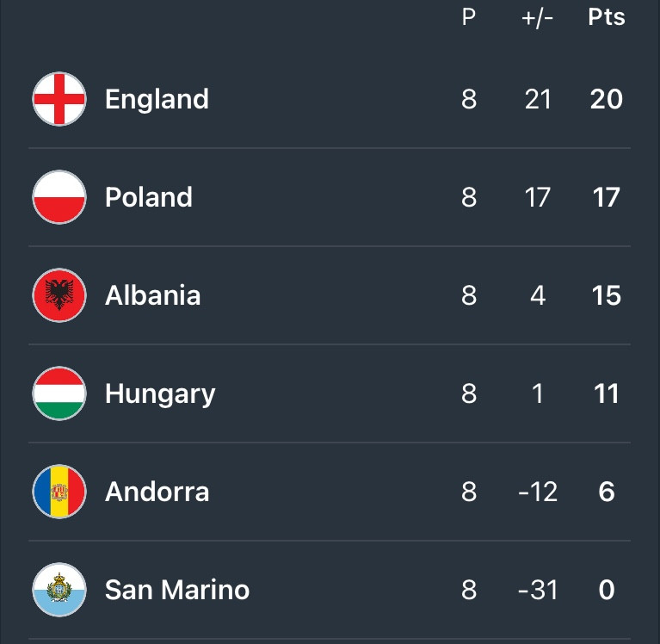This screenshot has width=660, height=644.
Task: Select San Marino's -31 goal difference
Action: click(x=538, y=590)
